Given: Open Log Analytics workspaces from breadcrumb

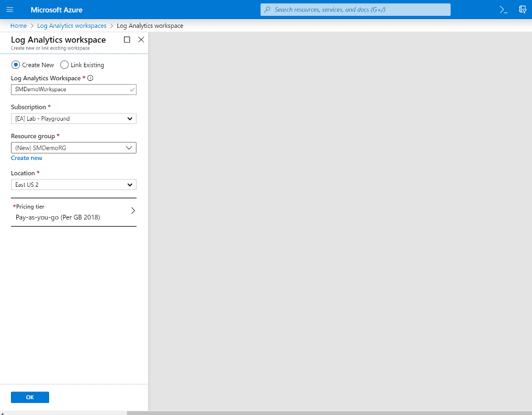Looking at the screenshot, I should pos(72,25).
